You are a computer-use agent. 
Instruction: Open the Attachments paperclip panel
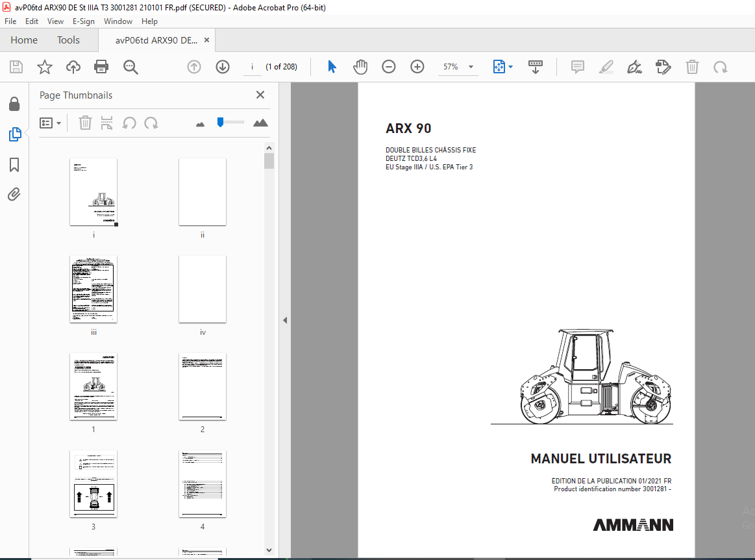tap(14, 195)
